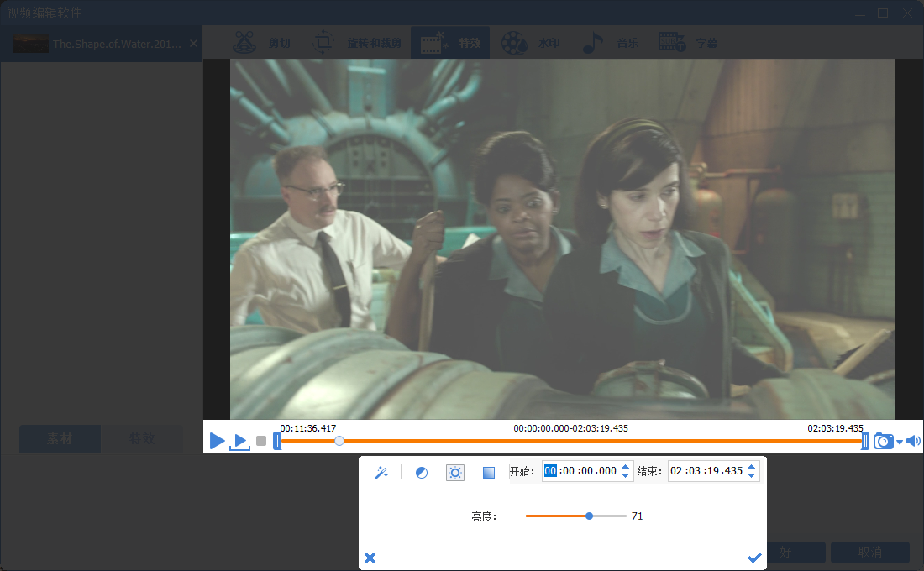Viewport: 924px width, 571px height.
Task: Go to the 音乐 (music) tab
Action: [x=610, y=43]
